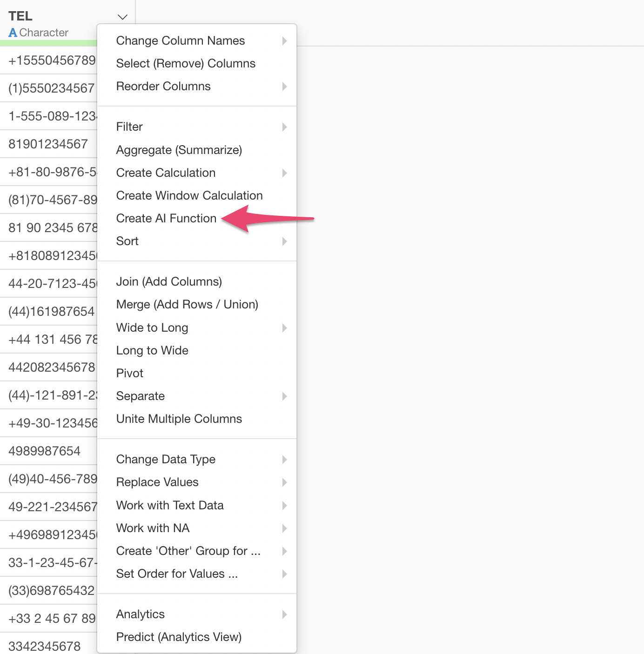Select Pivot from the menu
644x654 pixels.
[130, 374]
